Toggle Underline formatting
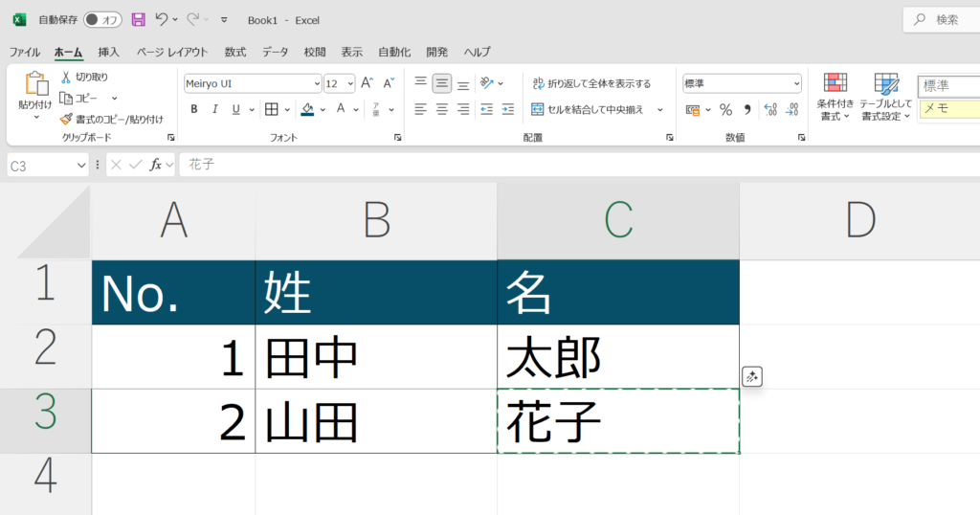Image resolution: width=980 pixels, height=515 pixels. (235, 109)
